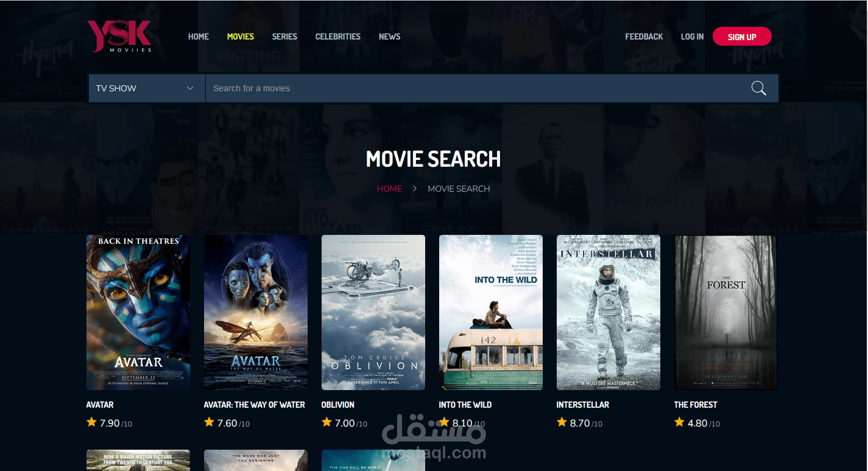
Task: Open the Avatar movie poster
Action: click(138, 312)
